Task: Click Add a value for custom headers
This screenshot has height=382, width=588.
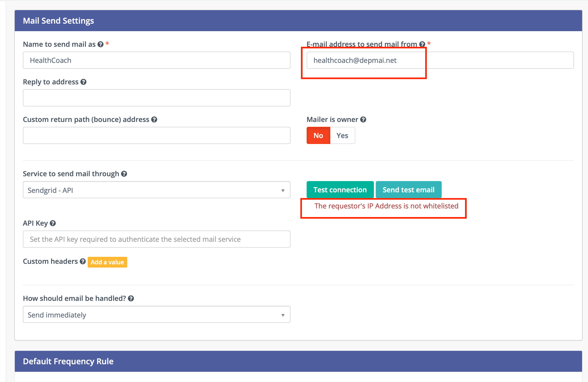Action: click(x=107, y=262)
